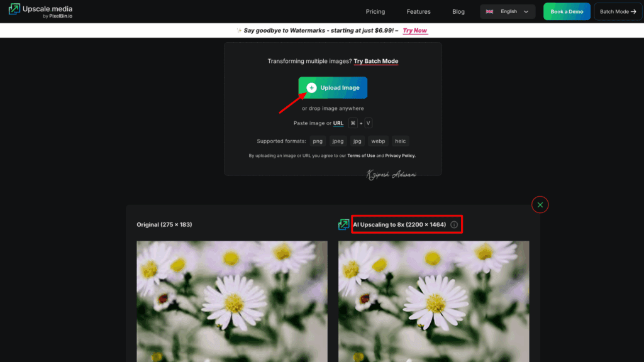Click the upscaled daisy image preview

433,302
